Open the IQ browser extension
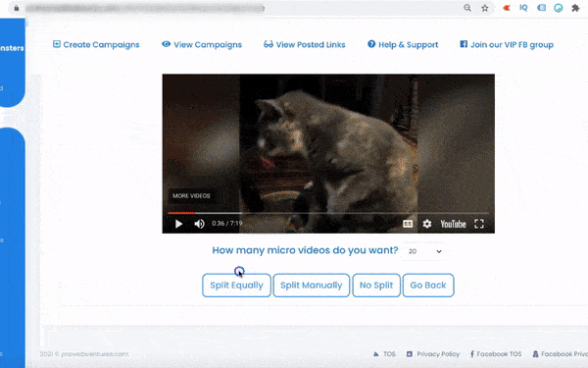The image size is (588, 368). [523, 8]
